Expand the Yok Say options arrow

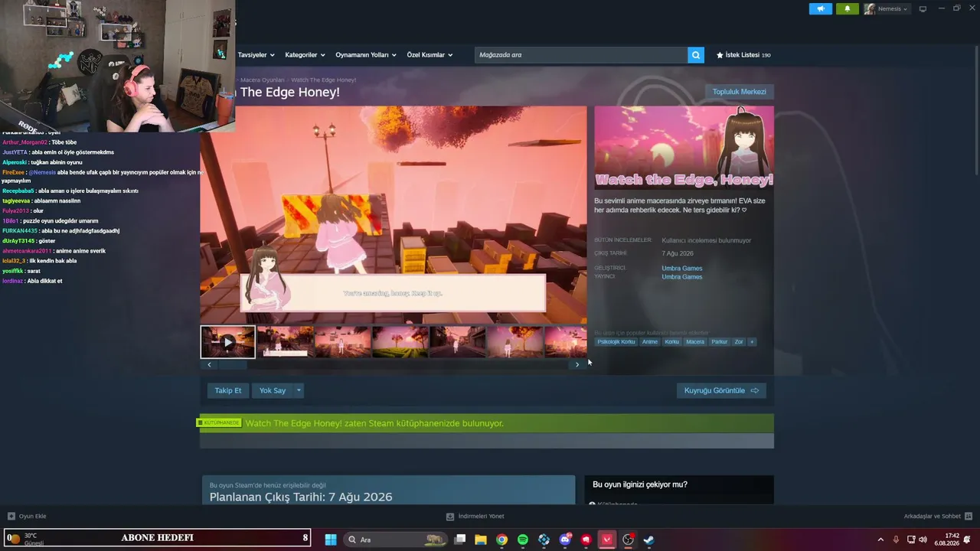(x=299, y=390)
